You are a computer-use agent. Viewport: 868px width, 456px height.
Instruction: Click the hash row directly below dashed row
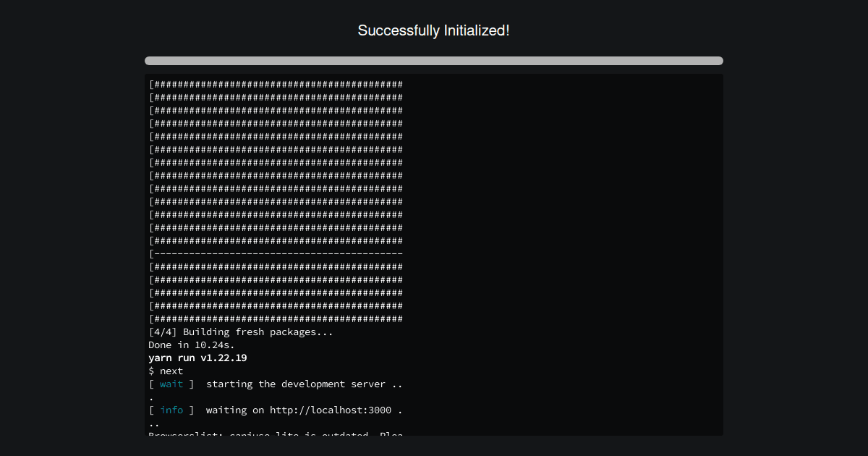tap(276, 267)
